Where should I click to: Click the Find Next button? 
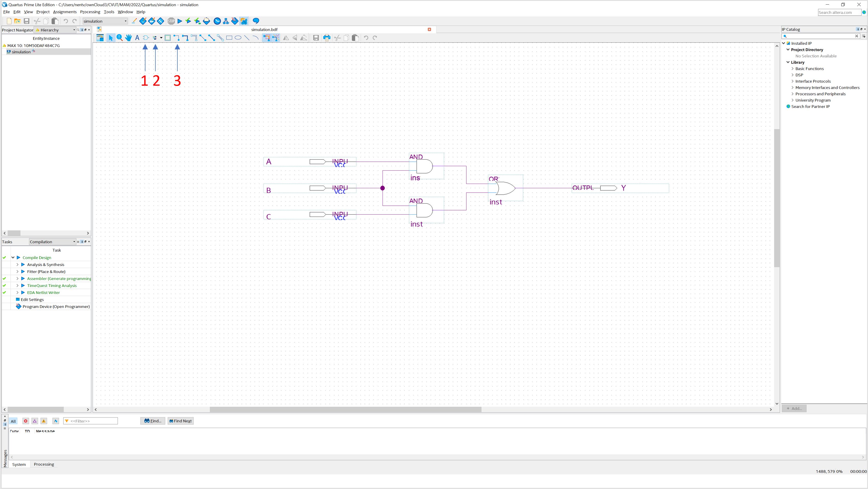tap(181, 421)
